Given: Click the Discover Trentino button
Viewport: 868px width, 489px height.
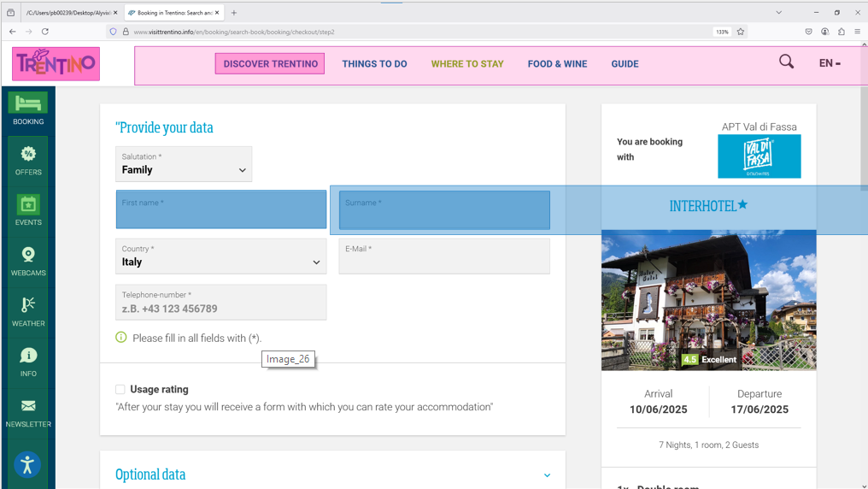Looking at the screenshot, I should [x=270, y=64].
